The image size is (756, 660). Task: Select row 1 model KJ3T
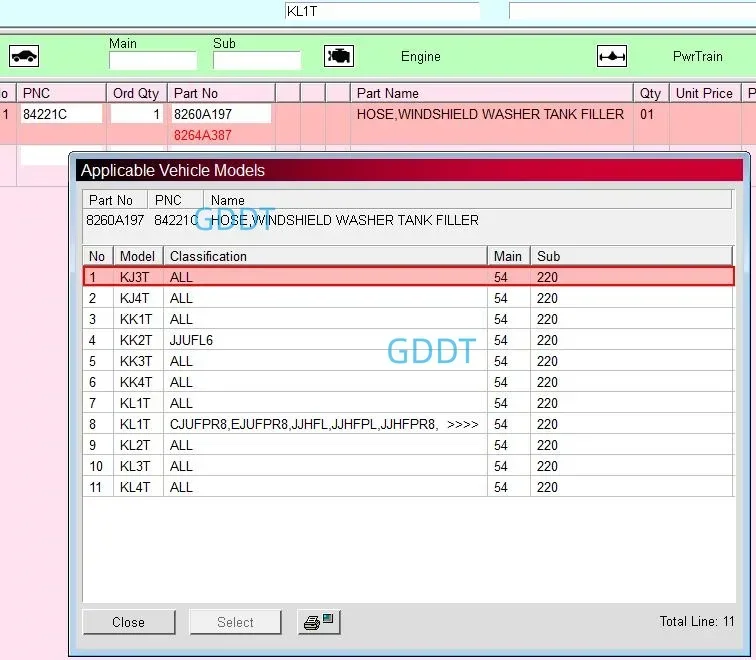click(408, 277)
